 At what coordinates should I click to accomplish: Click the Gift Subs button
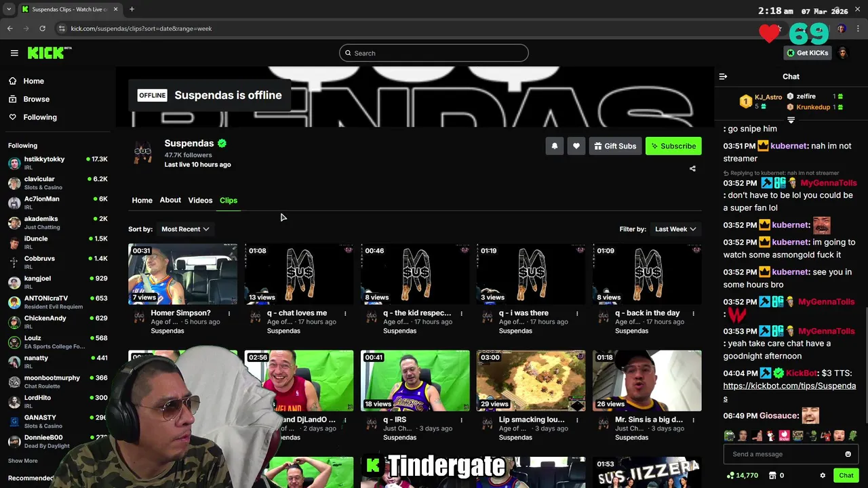pos(616,146)
